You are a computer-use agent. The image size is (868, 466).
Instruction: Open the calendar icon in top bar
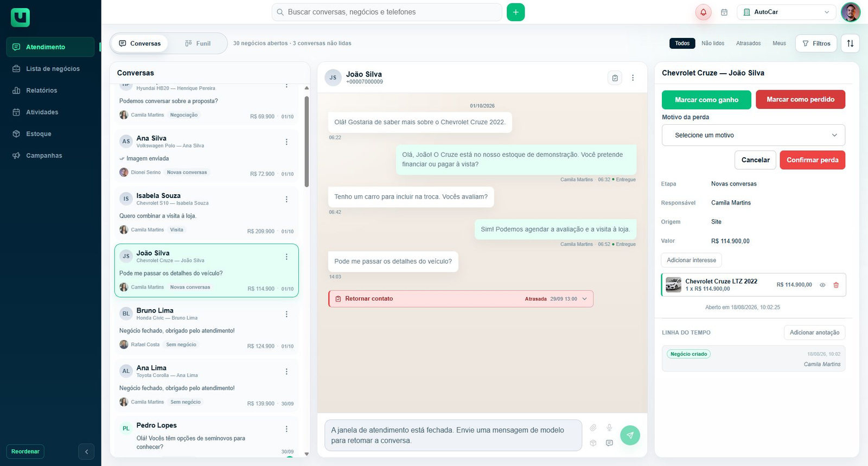point(724,12)
